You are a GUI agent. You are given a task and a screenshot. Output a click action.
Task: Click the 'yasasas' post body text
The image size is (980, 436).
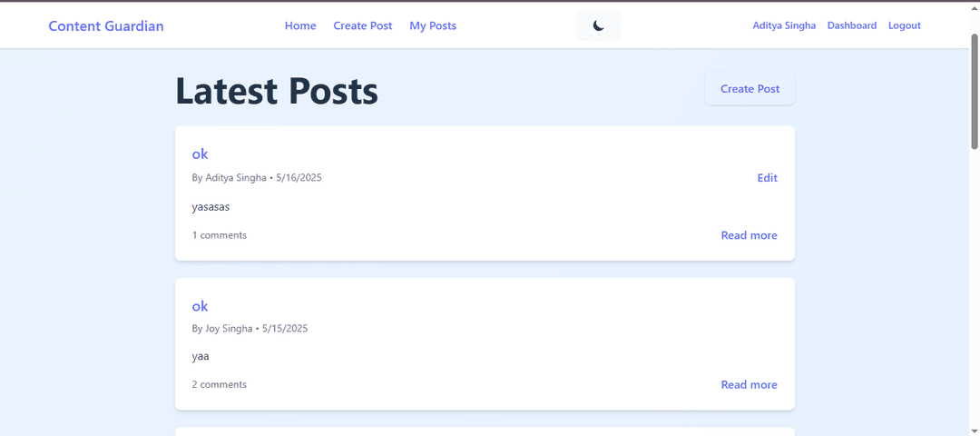[x=211, y=207]
